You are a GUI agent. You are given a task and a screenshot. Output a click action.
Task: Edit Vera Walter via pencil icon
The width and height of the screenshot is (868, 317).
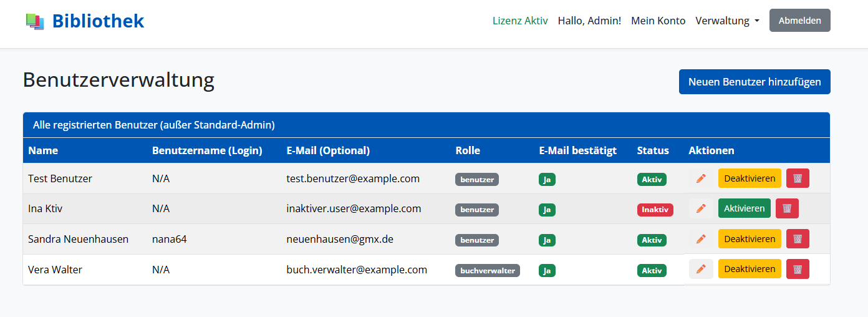tap(701, 269)
